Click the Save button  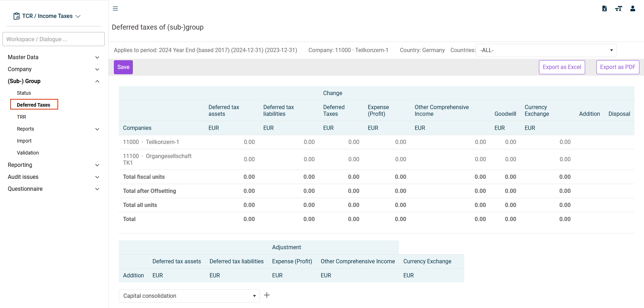point(123,67)
